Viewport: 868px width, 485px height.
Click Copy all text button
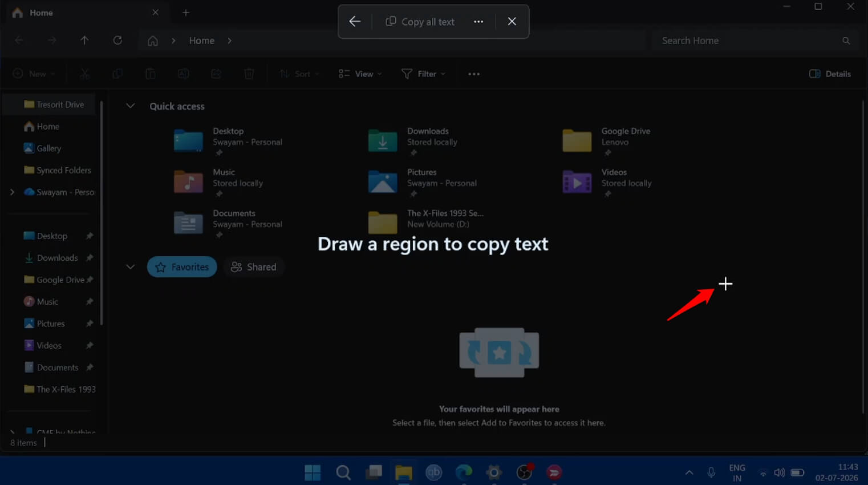click(420, 22)
